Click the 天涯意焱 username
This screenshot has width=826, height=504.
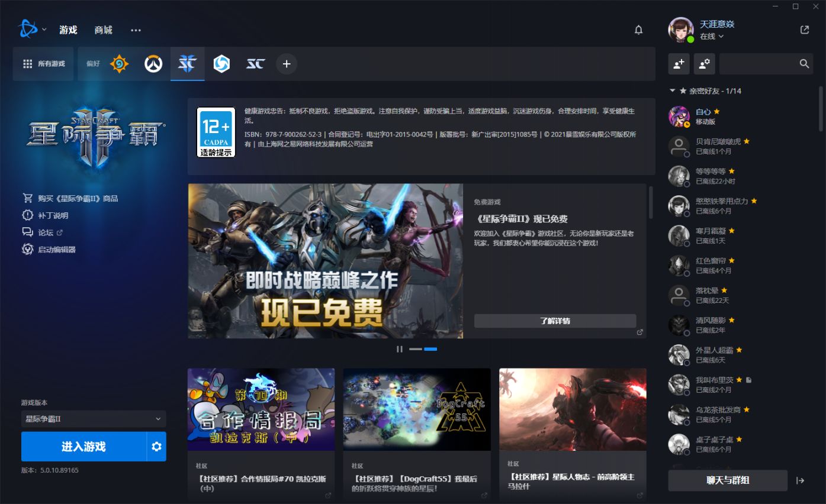point(717,24)
